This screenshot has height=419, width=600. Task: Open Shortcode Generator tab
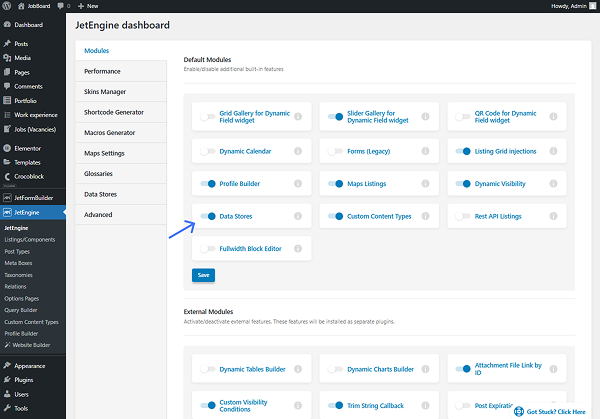click(x=121, y=112)
